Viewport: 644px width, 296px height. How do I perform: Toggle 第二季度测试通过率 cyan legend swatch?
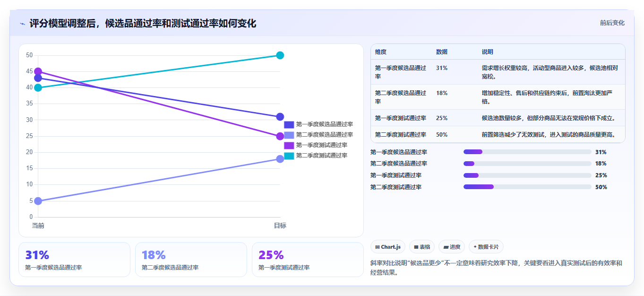point(289,156)
